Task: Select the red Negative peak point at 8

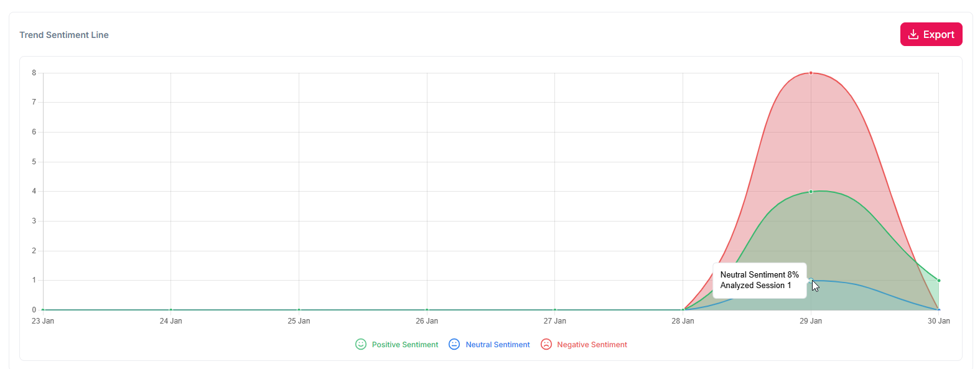Action: pyautogui.click(x=811, y=73)
